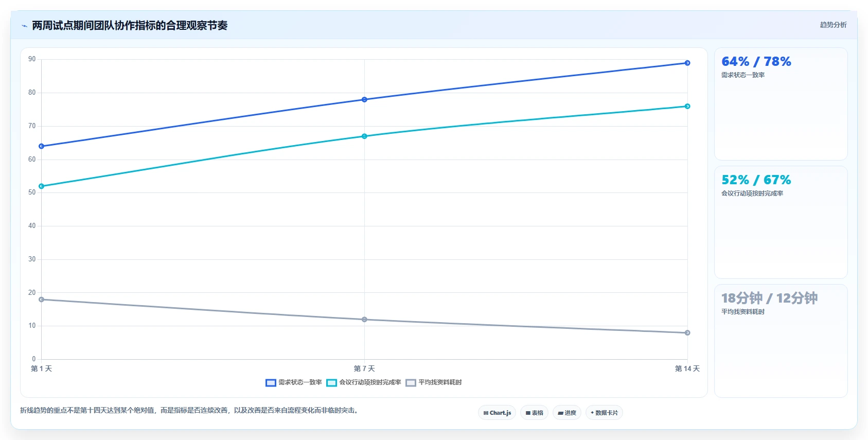Screen dimensions: 868x440
Task: Toggle the 平均找资料耗时 legend swatch
Action: 411,382
